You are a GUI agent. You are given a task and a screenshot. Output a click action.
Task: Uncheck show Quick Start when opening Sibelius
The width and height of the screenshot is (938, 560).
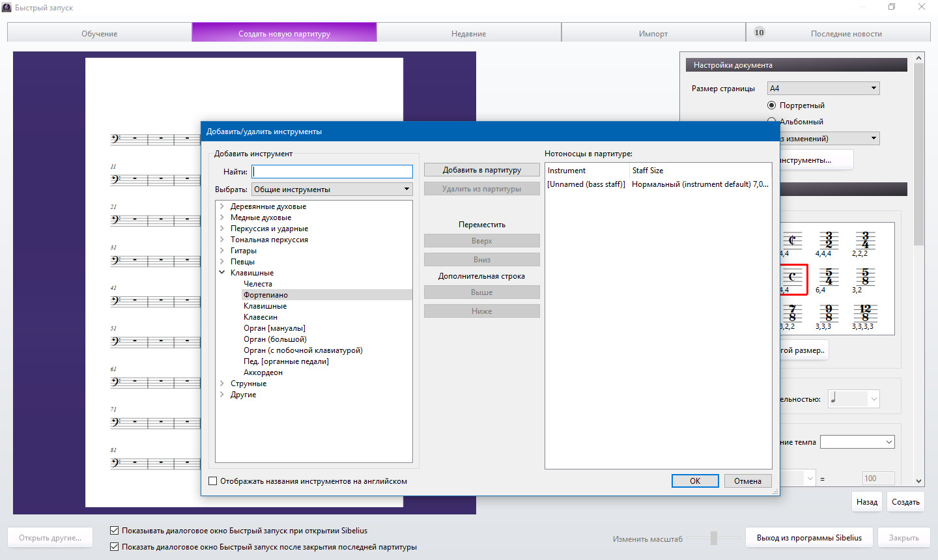[x=115, y=531]
